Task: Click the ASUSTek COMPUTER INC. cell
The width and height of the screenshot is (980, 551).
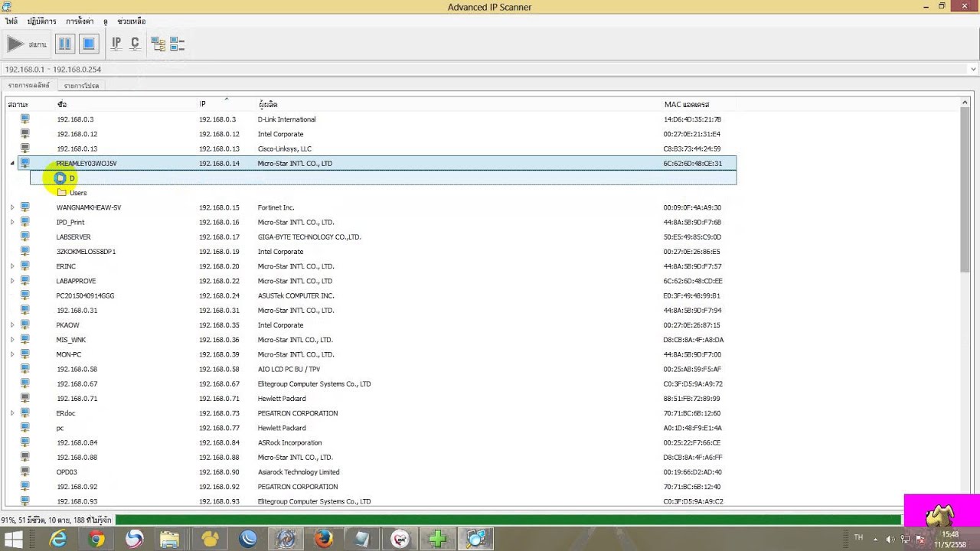Action: (296, 295)
